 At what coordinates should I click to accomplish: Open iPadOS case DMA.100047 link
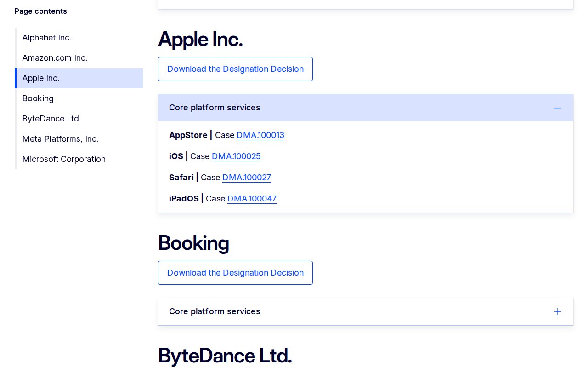252,199
